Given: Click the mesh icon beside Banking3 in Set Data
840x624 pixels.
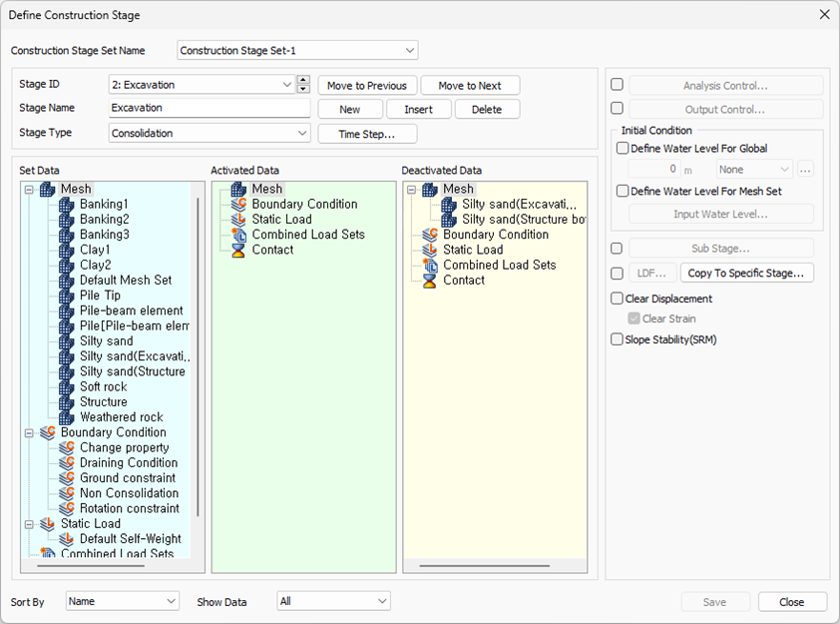Looking at the screenshot, I should (67, 235).
